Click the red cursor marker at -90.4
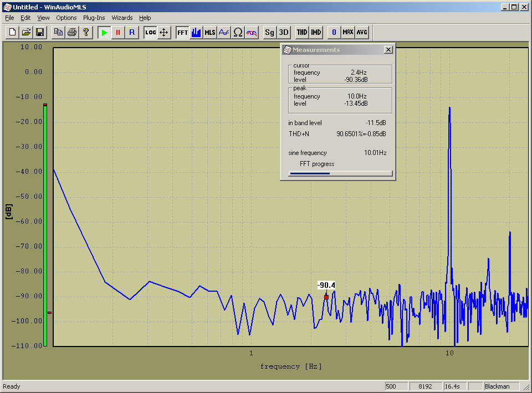The width and height of the screenshot is (532, 393). tap(326, 297)
